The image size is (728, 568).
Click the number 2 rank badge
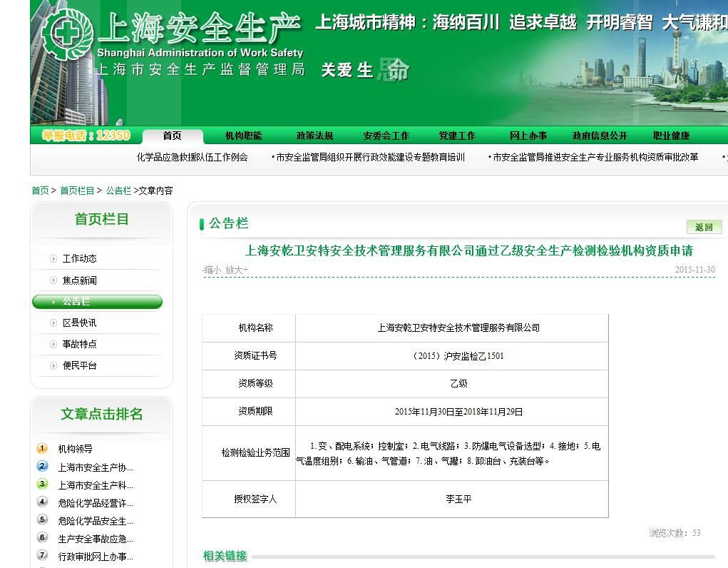click(x=42, y=467)
